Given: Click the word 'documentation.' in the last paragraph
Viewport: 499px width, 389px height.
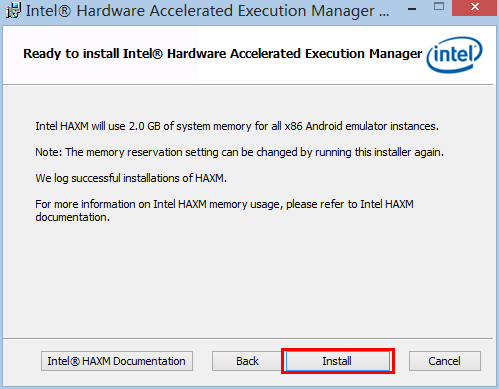Looking at the screenshot, I should coord(73,217).
